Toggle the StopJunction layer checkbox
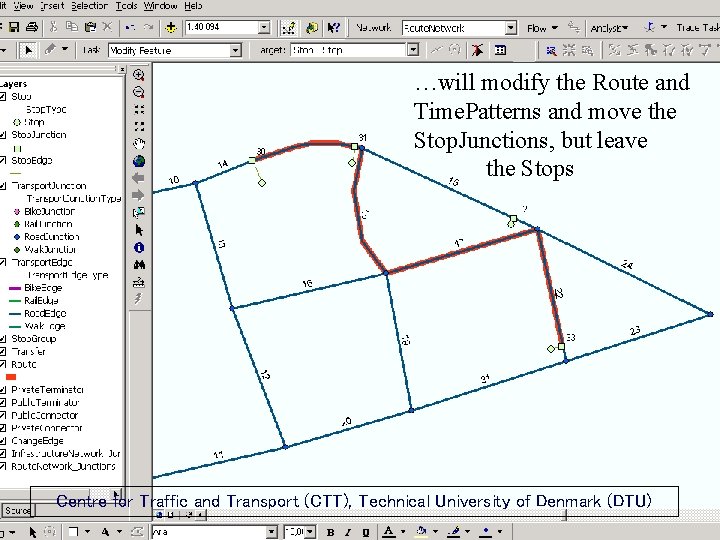This screenshot has width=720, height=540. 3,135
